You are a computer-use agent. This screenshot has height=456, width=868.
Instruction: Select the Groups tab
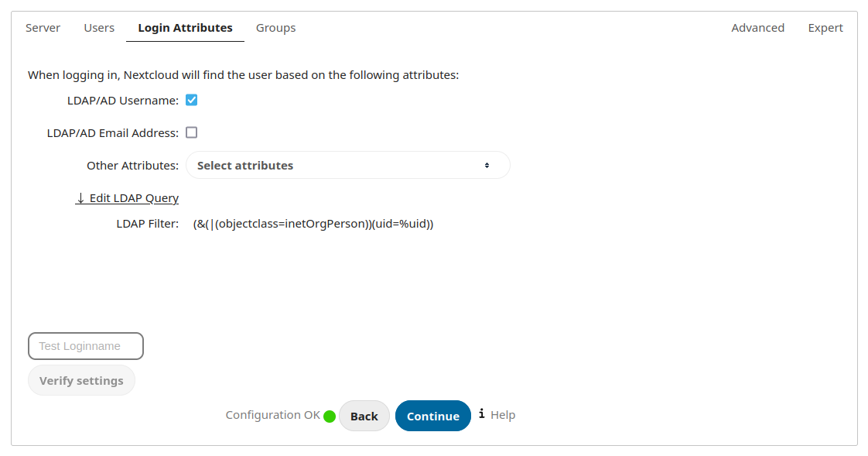pos(275,28)
